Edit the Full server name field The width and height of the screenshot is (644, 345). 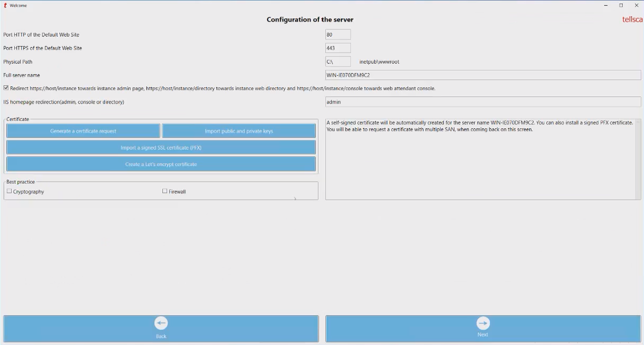coord(482,75)
